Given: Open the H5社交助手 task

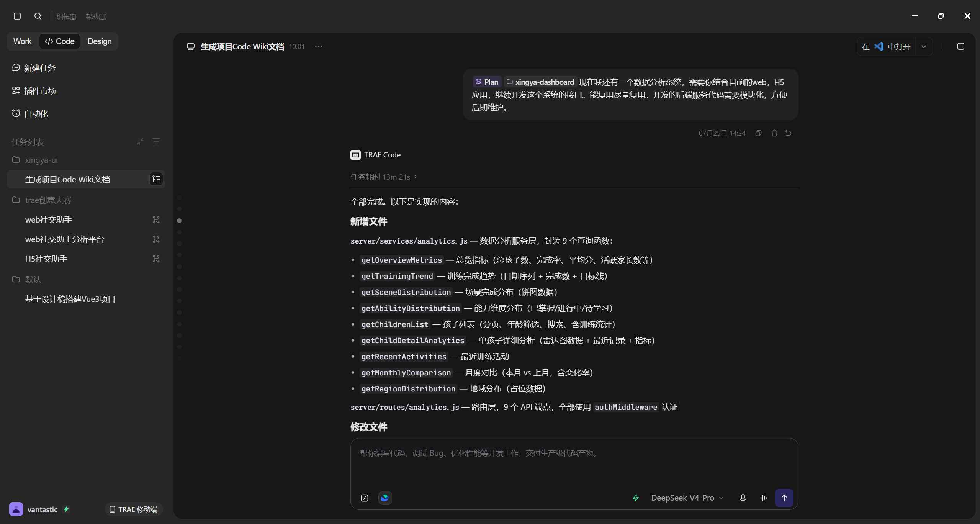Looking at the screenshot, I should click(x=46, y=259).
